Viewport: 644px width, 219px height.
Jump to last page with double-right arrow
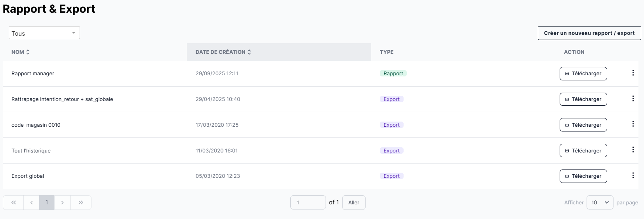click(x=81, y=202)
